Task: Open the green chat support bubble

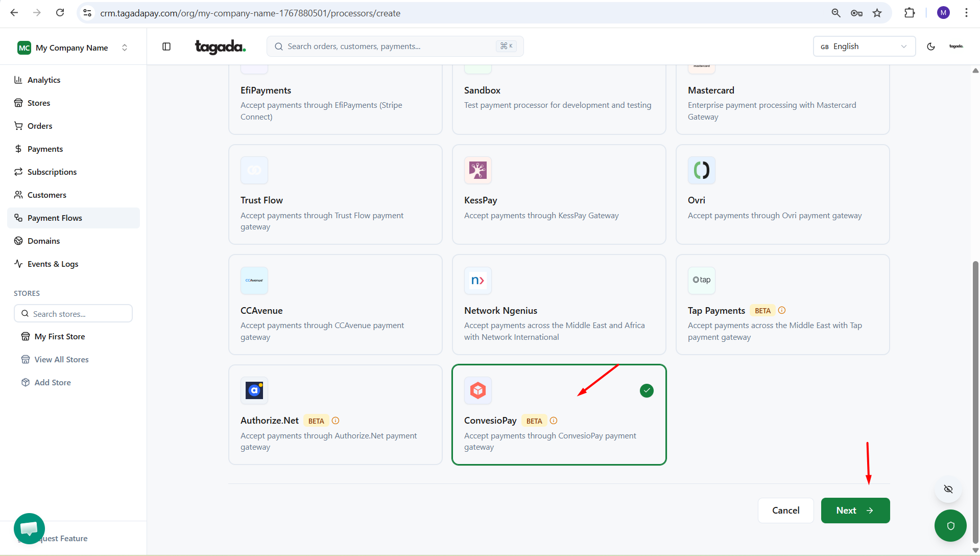Action: 29,528
